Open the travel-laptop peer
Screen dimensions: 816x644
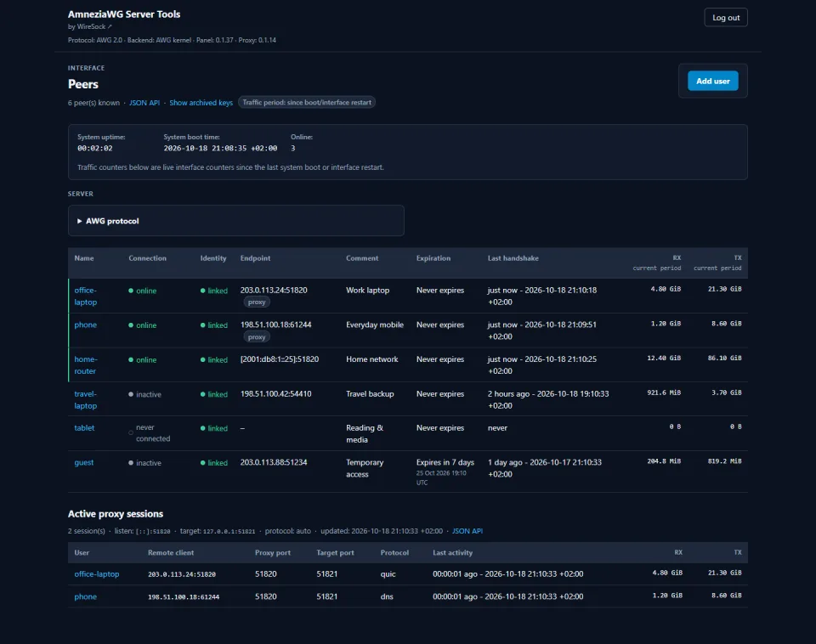pos(85,399)
